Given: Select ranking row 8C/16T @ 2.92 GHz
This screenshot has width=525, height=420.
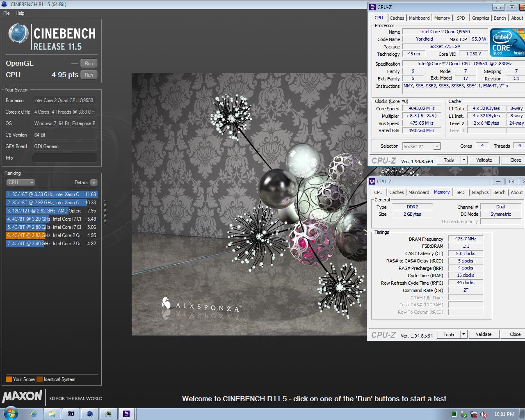Looking at the screenshot, I should point(52,203).
